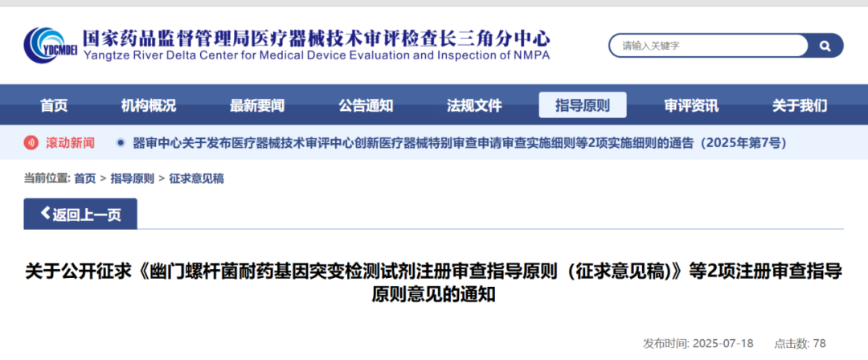
Task: Open the 审评资讯 navigation tab
Action: point(691,105)
